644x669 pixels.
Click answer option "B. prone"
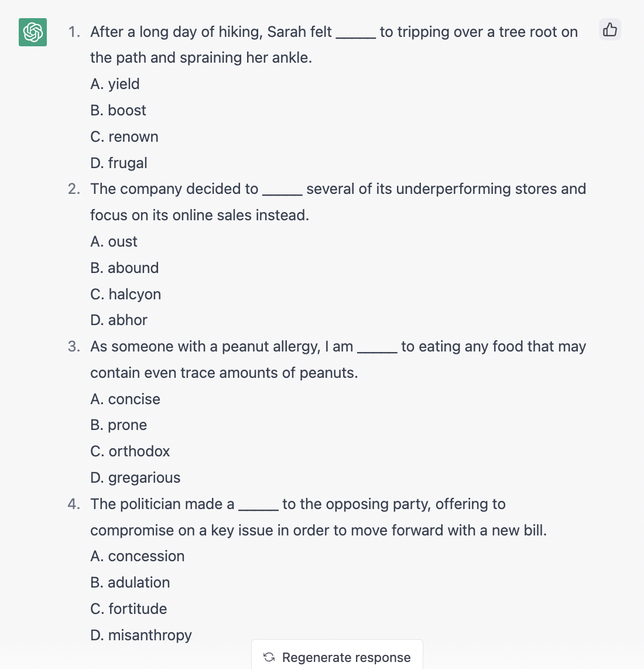[x=119, y=425]
